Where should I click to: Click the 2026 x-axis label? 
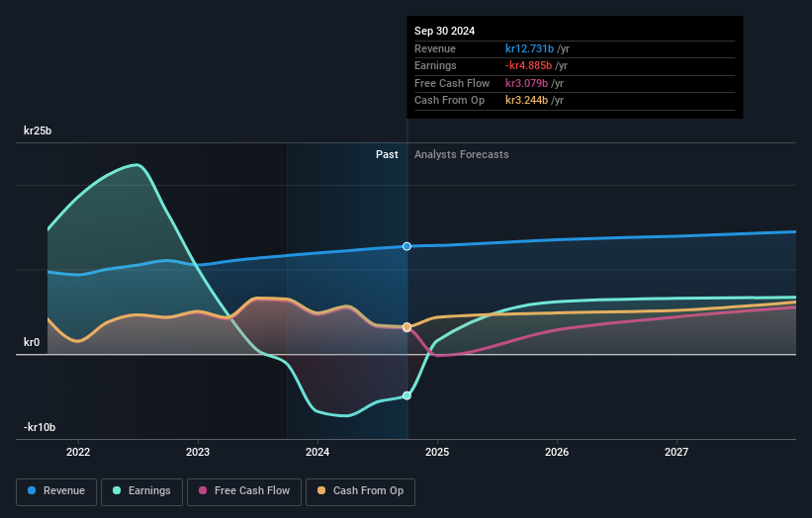coord(557,453)
